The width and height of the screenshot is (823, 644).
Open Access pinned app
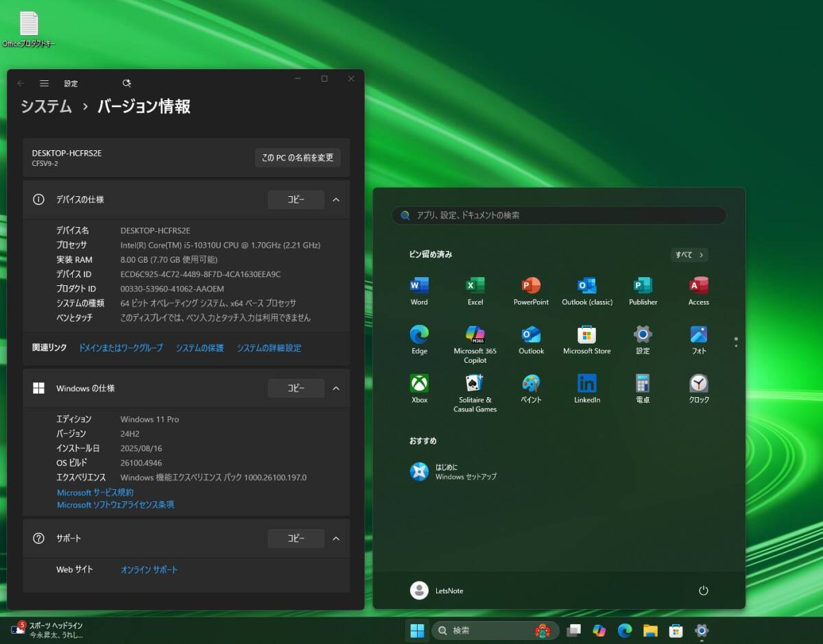point(699,291)
